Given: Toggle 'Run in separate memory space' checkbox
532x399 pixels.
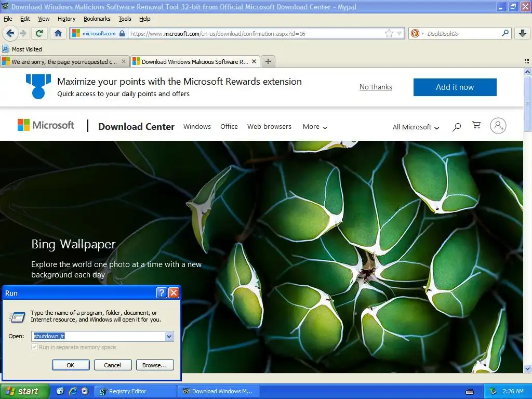Looking at the screenshot, I should (34, 347).
